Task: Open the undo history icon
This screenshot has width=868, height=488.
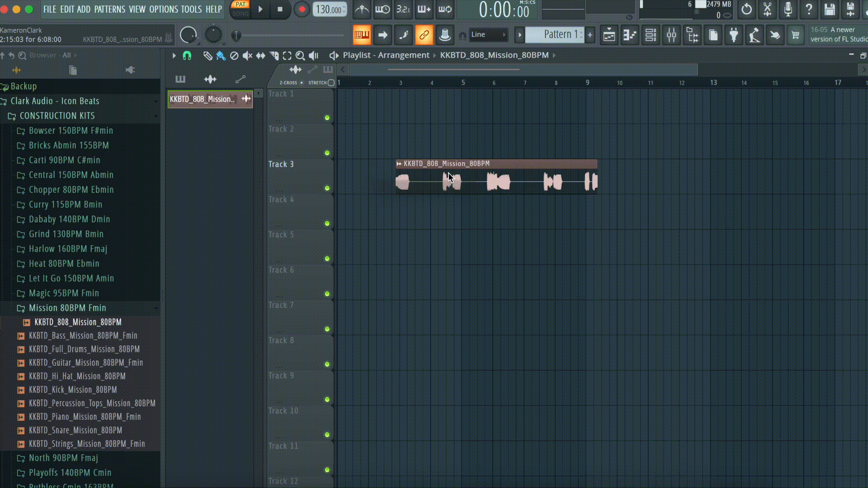Action: 746,9
